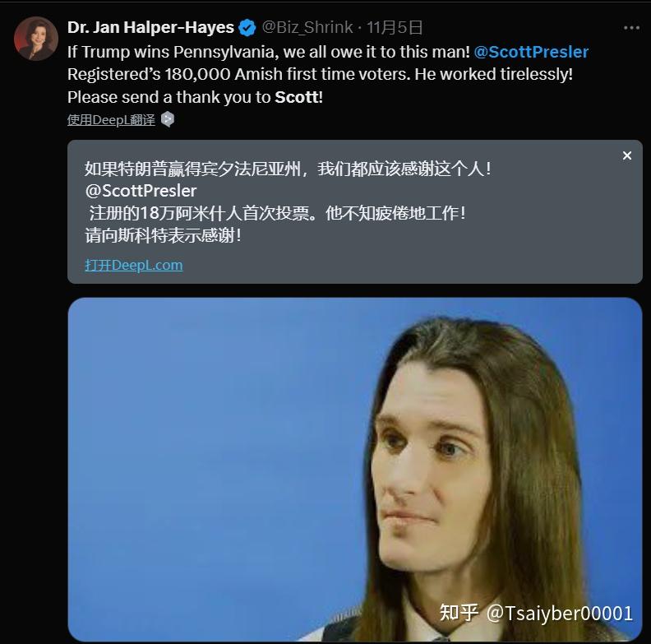Click @ScottPresler inside the translation box
Viewport: 651px width, 644px height.
[141, 191]
